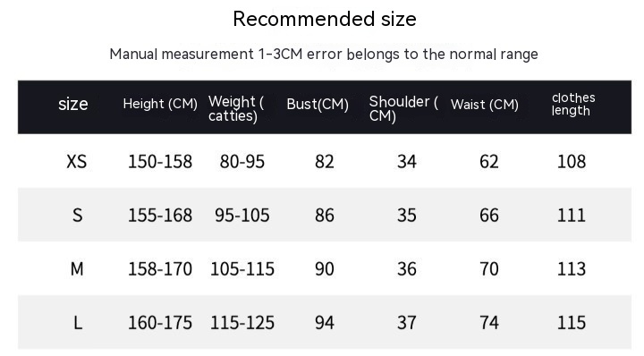
Task: Click the weight value 95-105
Action: click(242, 216)
